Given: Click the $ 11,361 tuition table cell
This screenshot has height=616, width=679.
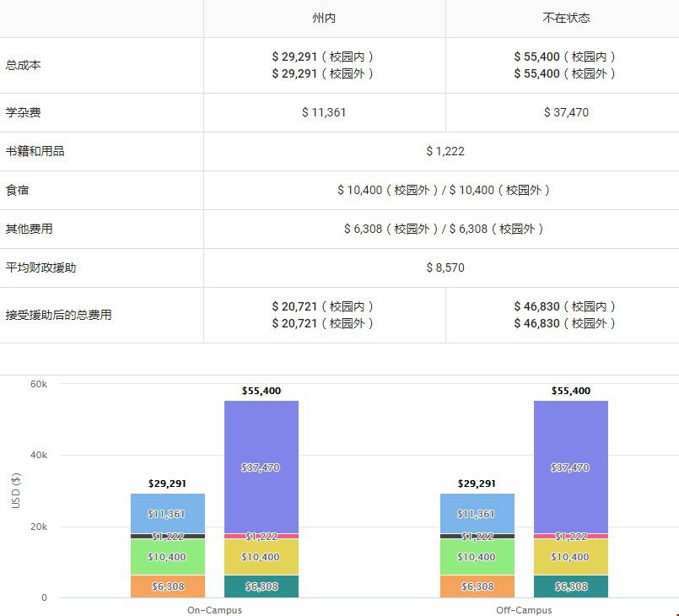Looking at the screenshot, I should click(x=324, y=112).
